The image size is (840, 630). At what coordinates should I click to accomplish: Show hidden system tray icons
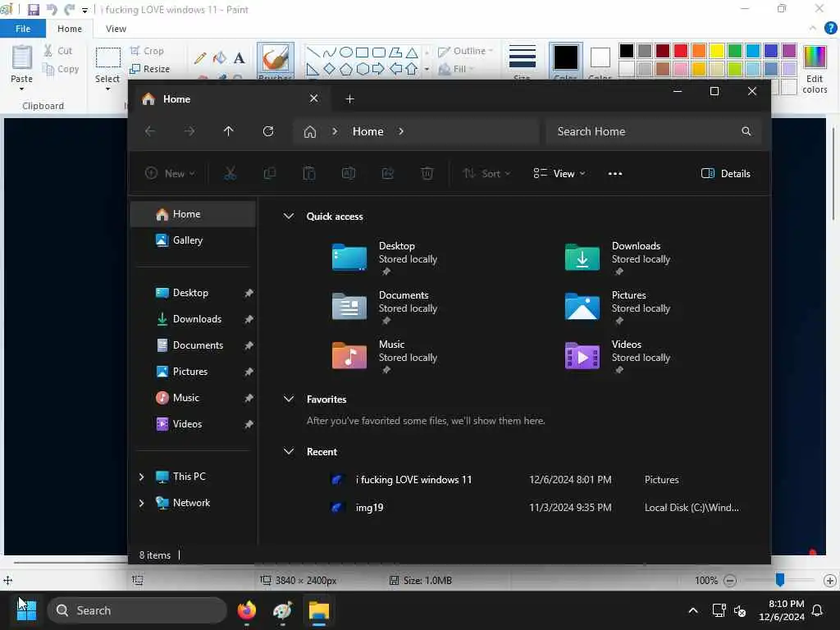(692, 610)
